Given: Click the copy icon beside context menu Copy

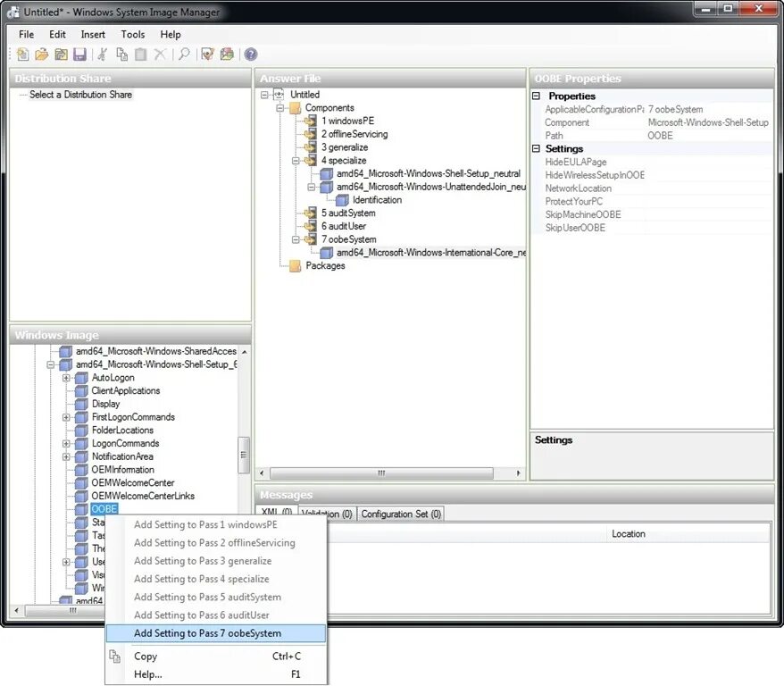Looking at the screenshot, I should 115,656.
